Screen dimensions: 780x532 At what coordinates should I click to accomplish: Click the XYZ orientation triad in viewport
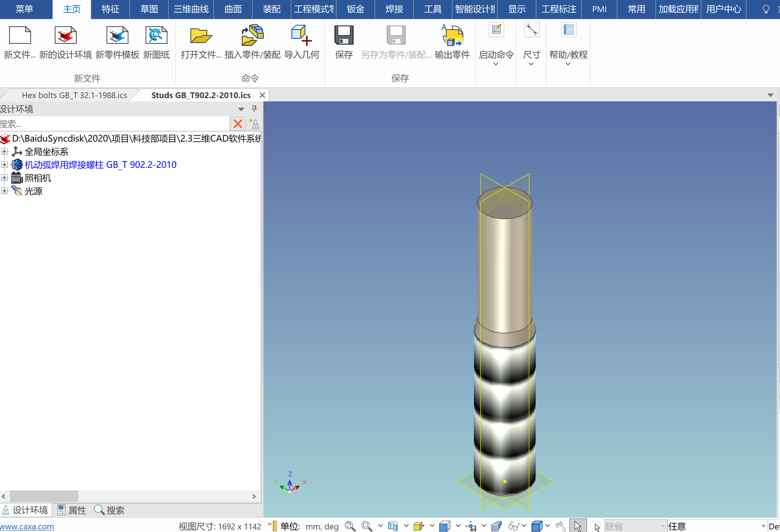(x=290, y=483)
